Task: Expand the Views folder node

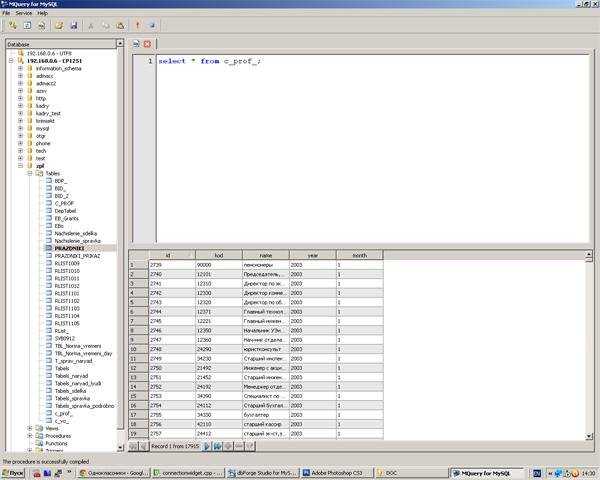Action: (29, 428)
